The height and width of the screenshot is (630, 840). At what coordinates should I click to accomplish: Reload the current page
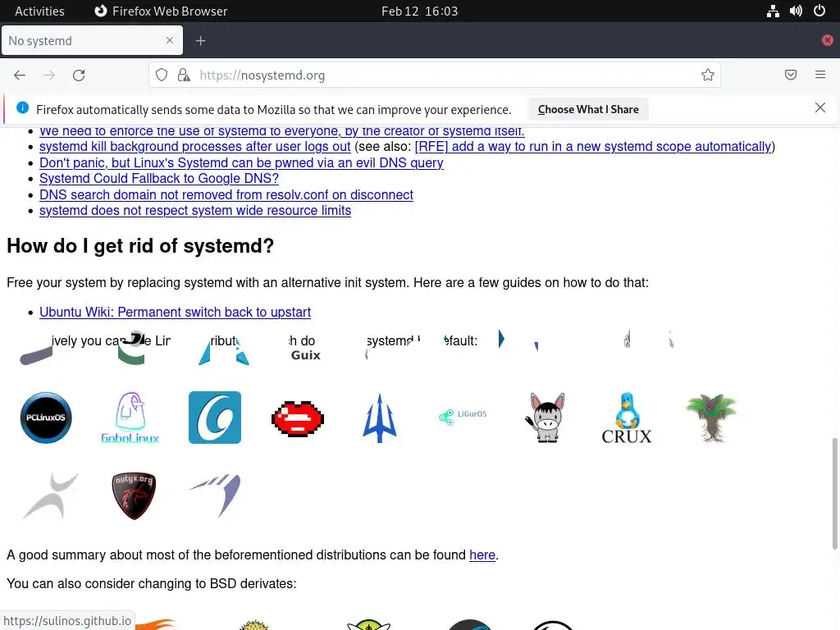(79, 75)
